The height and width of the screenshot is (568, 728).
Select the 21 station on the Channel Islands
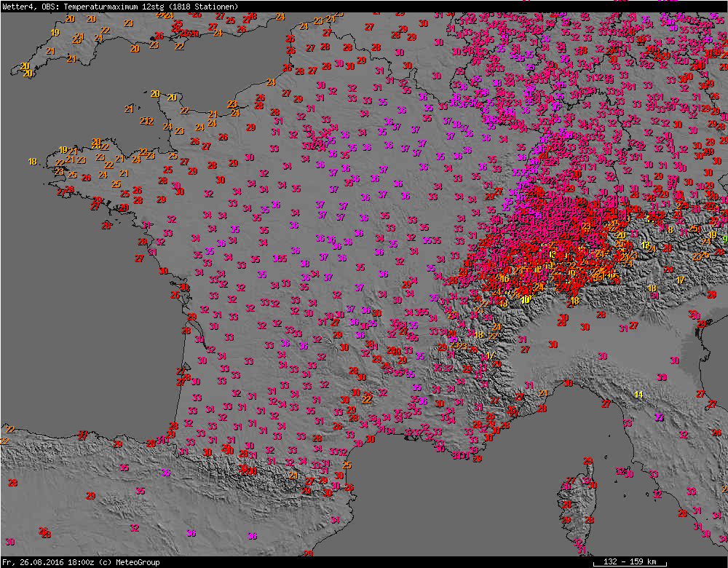pos(128,109)
